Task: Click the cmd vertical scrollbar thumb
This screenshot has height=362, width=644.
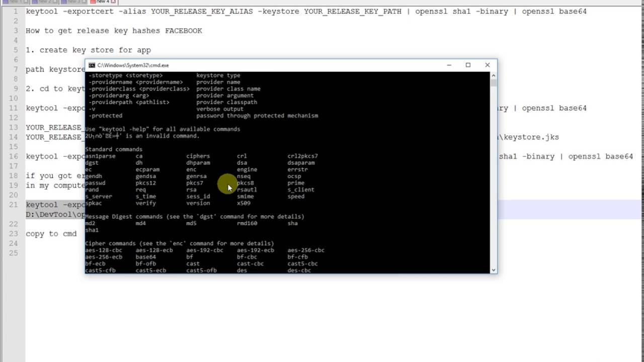Action: click(494, 82)
